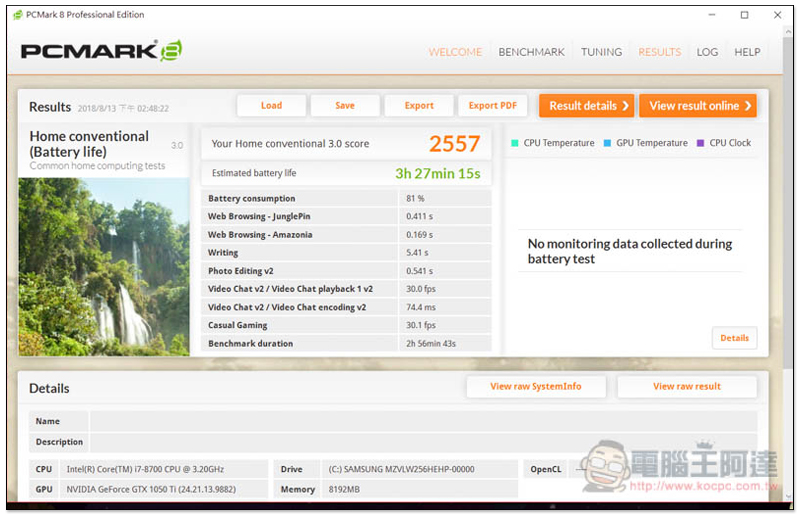
Task: Click Video Chat encoding v2 row
Action: pos(346,307)
